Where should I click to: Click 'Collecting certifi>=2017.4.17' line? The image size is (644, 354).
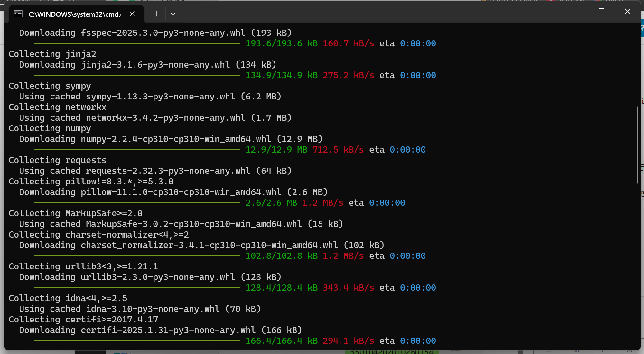[x=83, y=320]
